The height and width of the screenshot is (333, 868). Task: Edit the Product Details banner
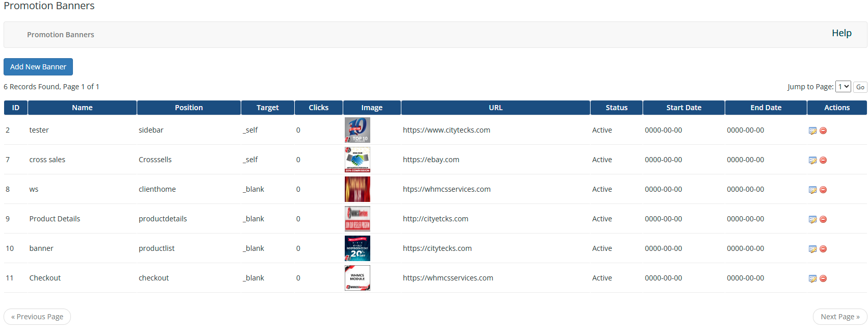[812, 219]
